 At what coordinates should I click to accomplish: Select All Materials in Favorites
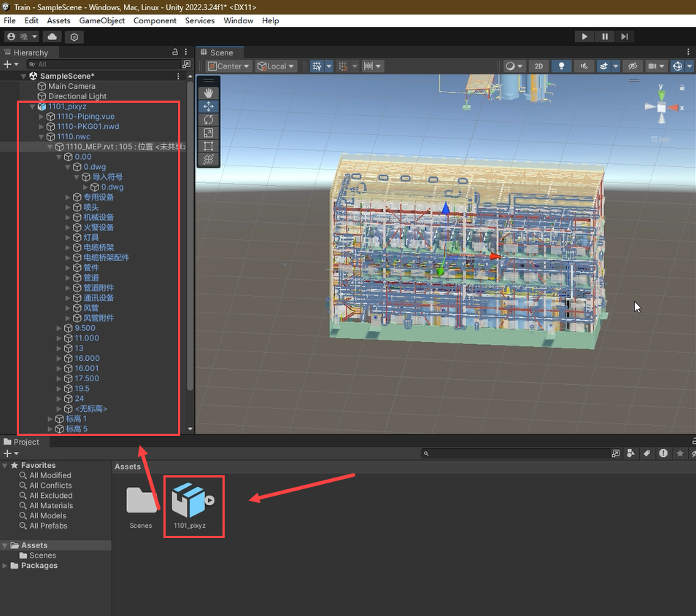(51, 506)
